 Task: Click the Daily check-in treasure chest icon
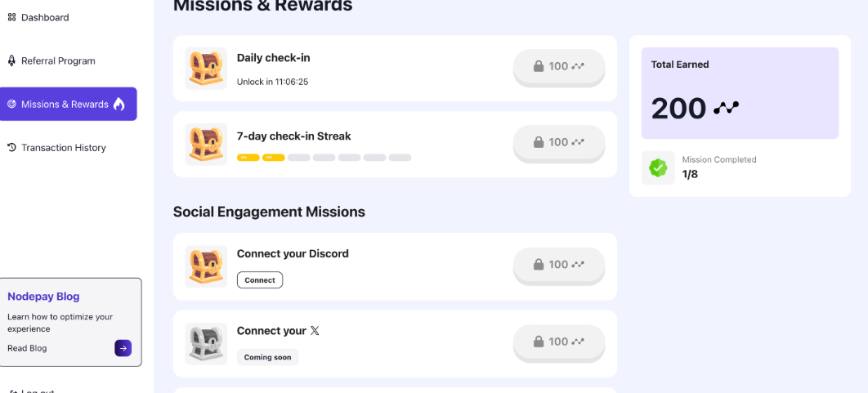pyautogui.click(x=206, y=69)
